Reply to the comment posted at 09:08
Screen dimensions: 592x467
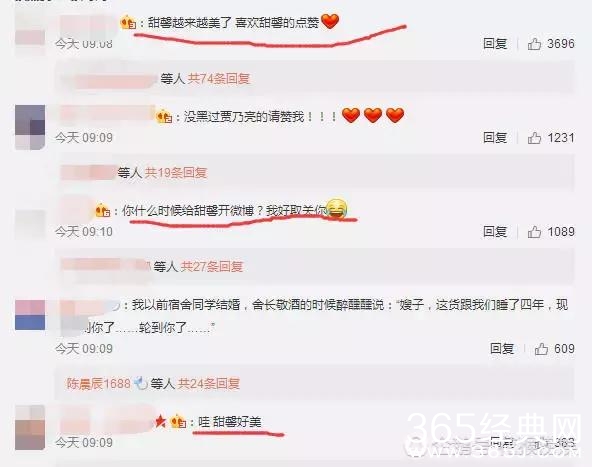495,44
